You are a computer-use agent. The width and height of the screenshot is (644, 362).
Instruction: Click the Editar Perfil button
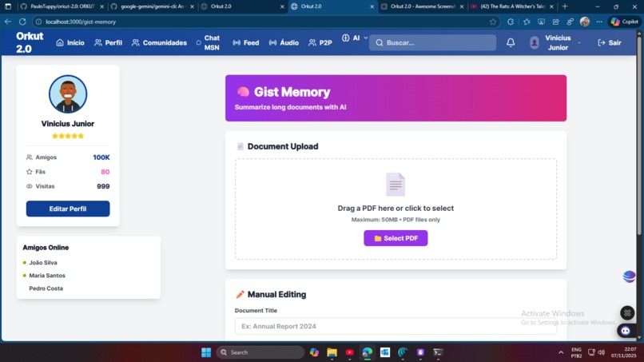[68, 209]
